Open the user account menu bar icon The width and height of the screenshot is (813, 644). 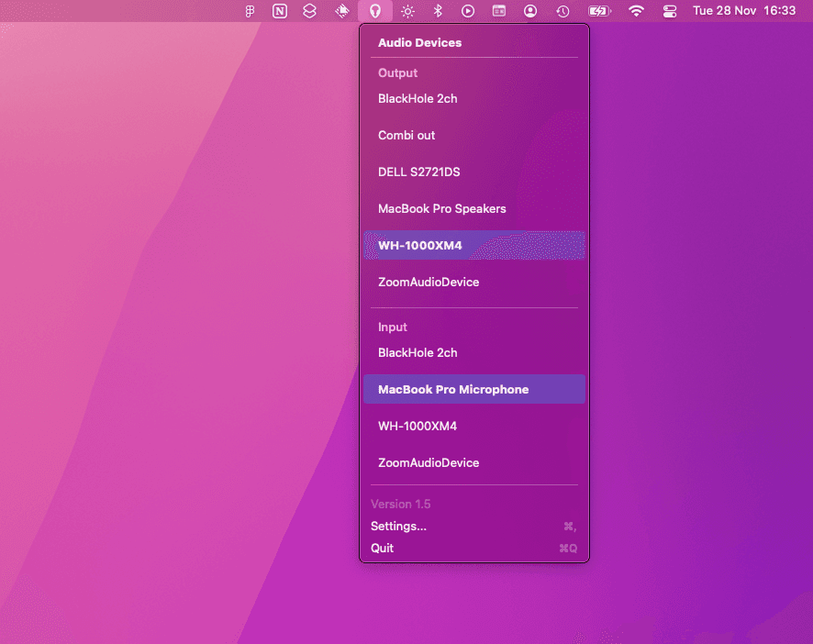(x=529, y=11)
